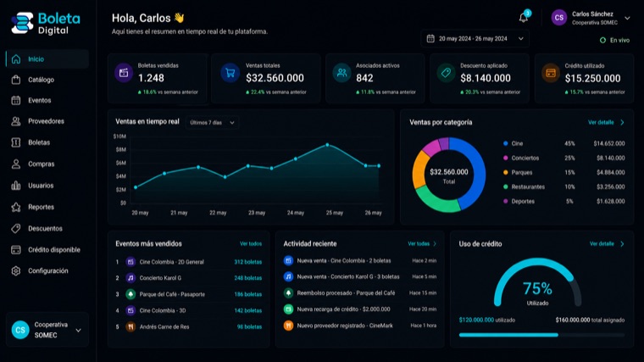This screenshot has height=362, width=644.
Task: Expand the Cooperativa SOMEC switcher chevron
Action: 78,331
